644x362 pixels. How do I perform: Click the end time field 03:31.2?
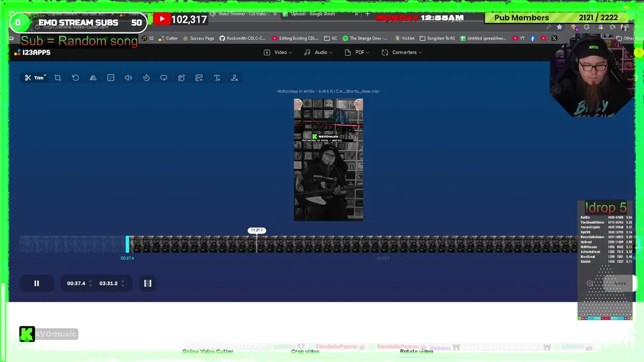tap(108, 284)
